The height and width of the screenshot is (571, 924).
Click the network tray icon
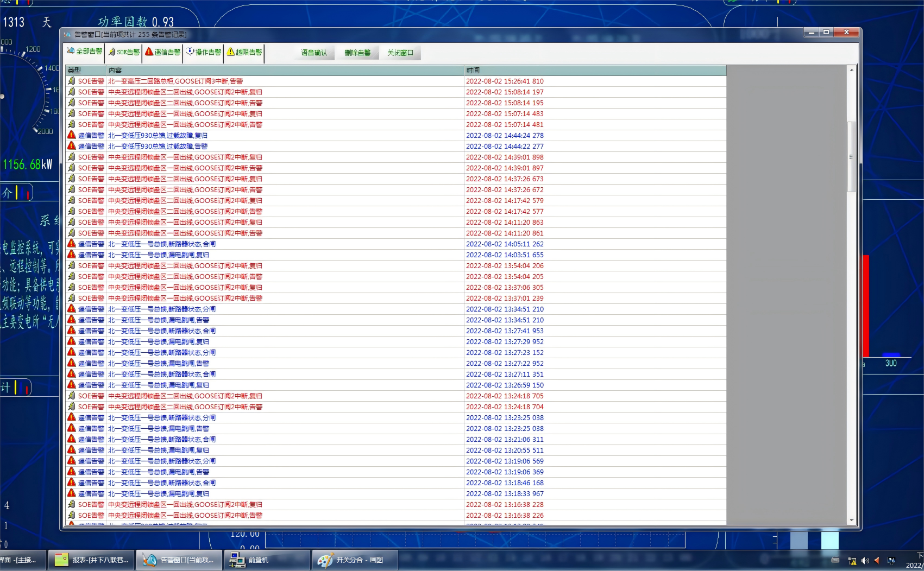tap(852, 561)
